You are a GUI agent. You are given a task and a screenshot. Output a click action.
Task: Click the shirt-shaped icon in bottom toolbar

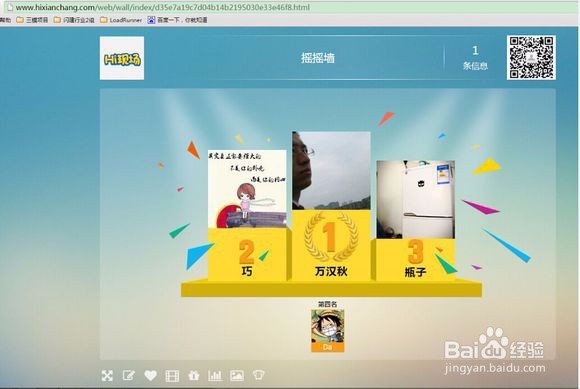(259, 376)
